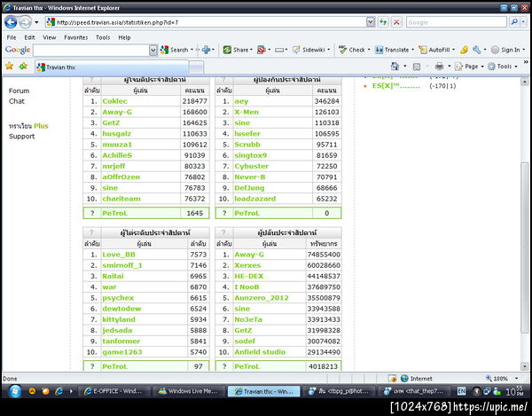This screenshot has width=532, height=416.
Task: Click Check spelling on Google toolbar
Action: point(352,50)
